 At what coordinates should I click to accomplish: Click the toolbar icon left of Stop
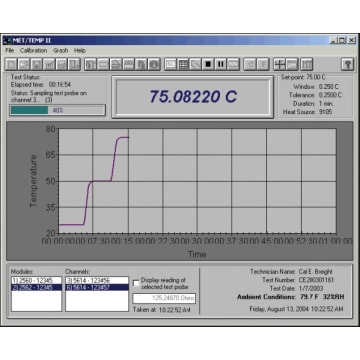tap(196, 64)
